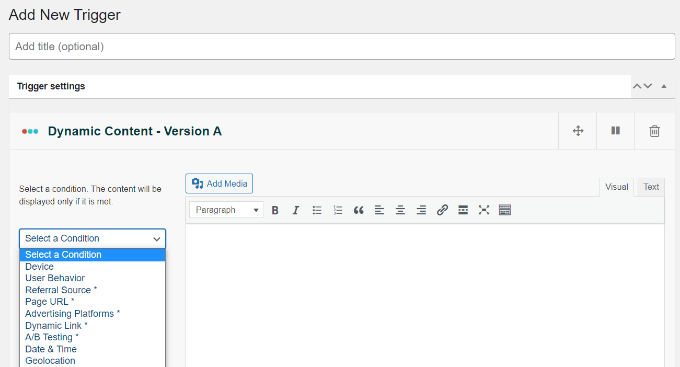Insert Read More tag
The width and height of the screenshot is (680, 367).
463,210
